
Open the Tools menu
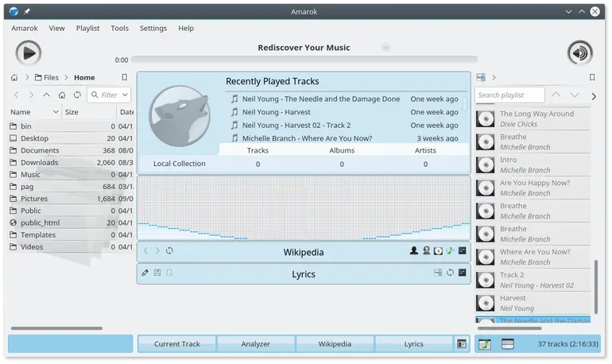click(119, 28)
